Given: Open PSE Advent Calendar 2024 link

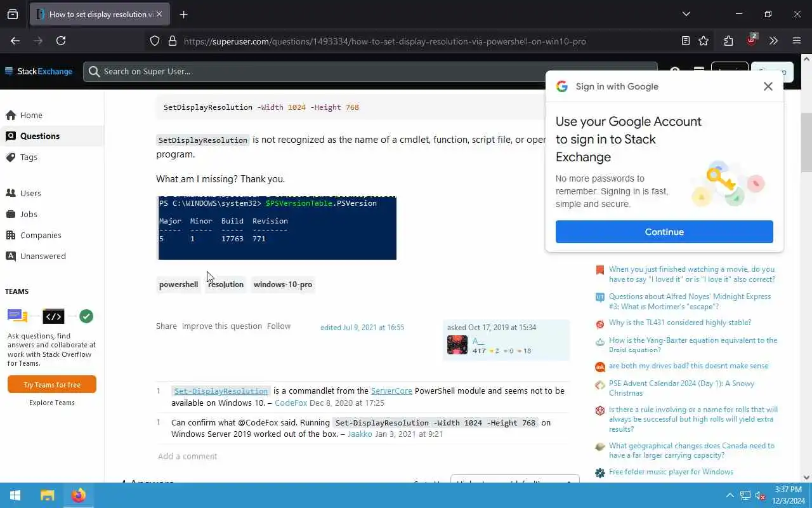Looking at the screenshot, I should [x=682, y=388].
